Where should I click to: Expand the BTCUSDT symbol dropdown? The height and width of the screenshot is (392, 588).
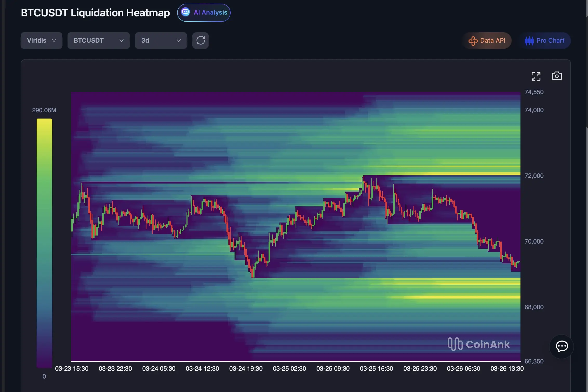coord(98,41)
